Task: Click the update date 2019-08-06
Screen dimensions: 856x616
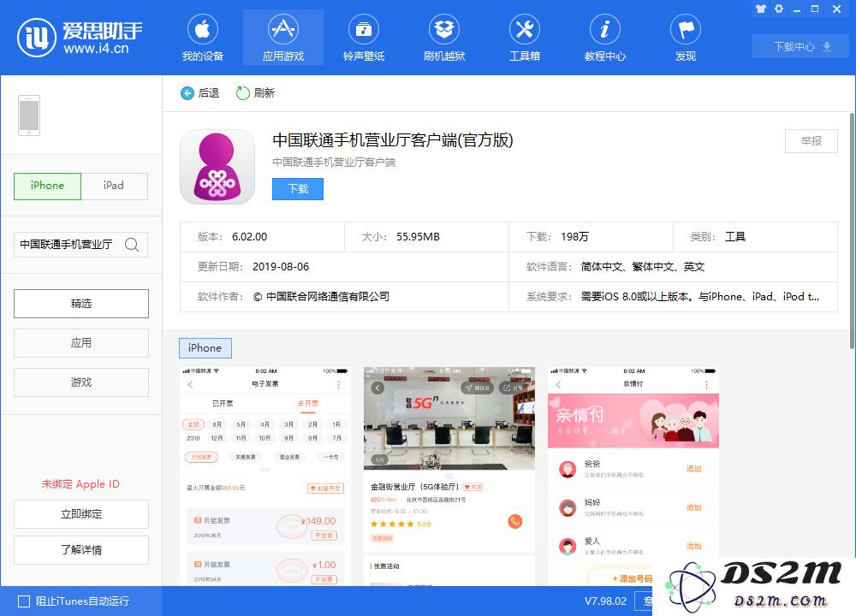Action: pos(281,267)
